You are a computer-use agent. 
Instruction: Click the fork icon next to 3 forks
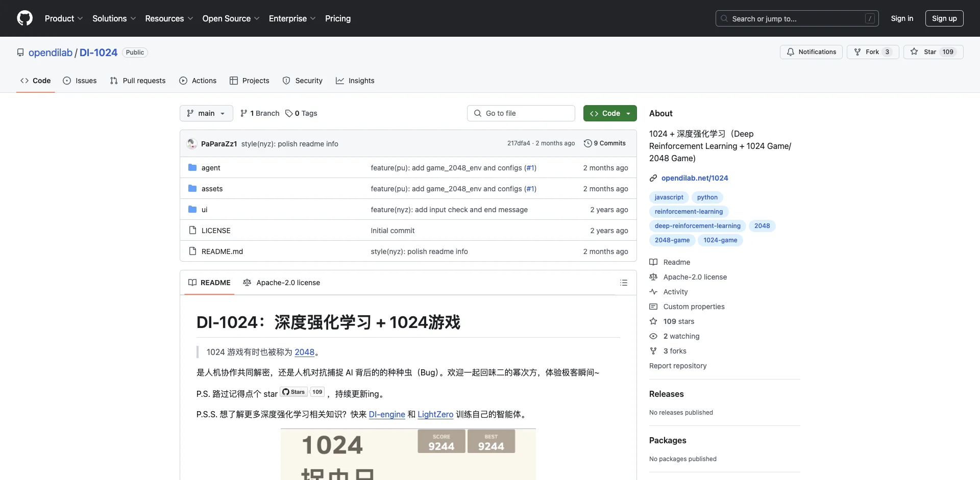tap(653, 351)
